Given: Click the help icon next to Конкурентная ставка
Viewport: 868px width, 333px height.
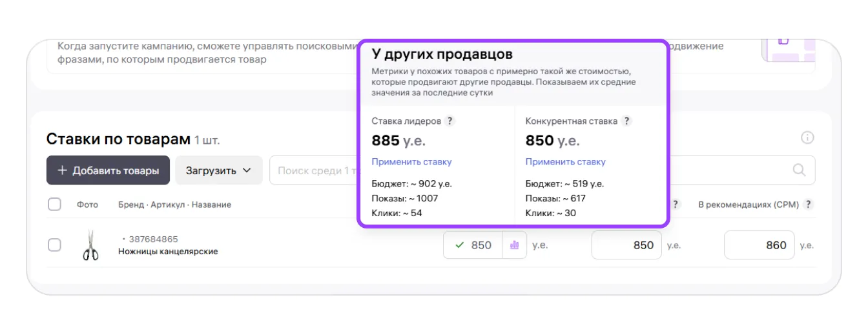Looking at the screenshot, I should [626, 121].
